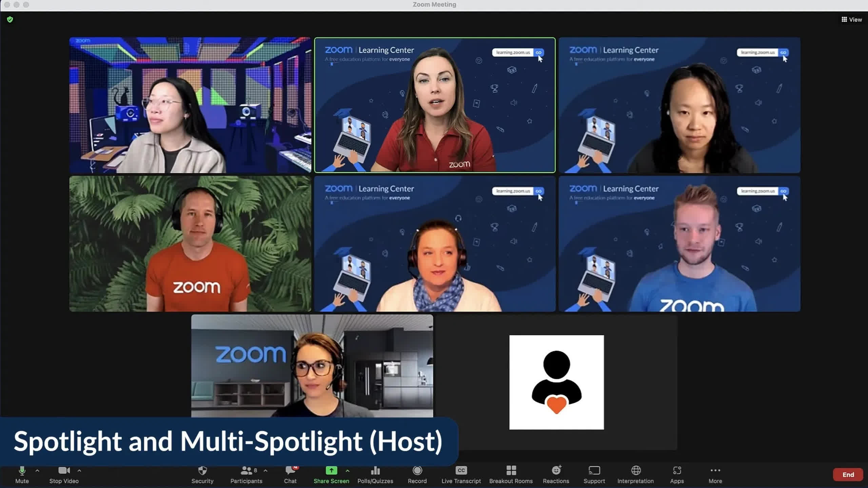Select the man in blue Zoom shirt video
The image size is (868, 488).
tap(679, 244)
